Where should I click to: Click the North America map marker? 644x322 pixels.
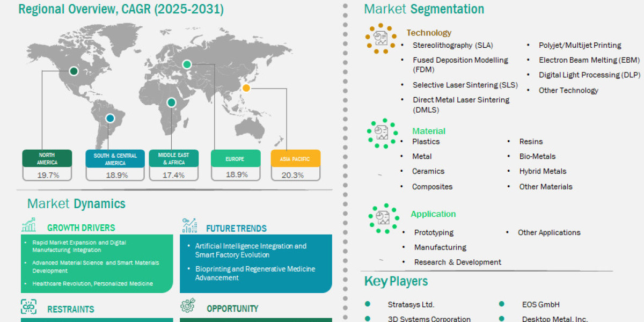pyautogui.click(x=74, y=71)
